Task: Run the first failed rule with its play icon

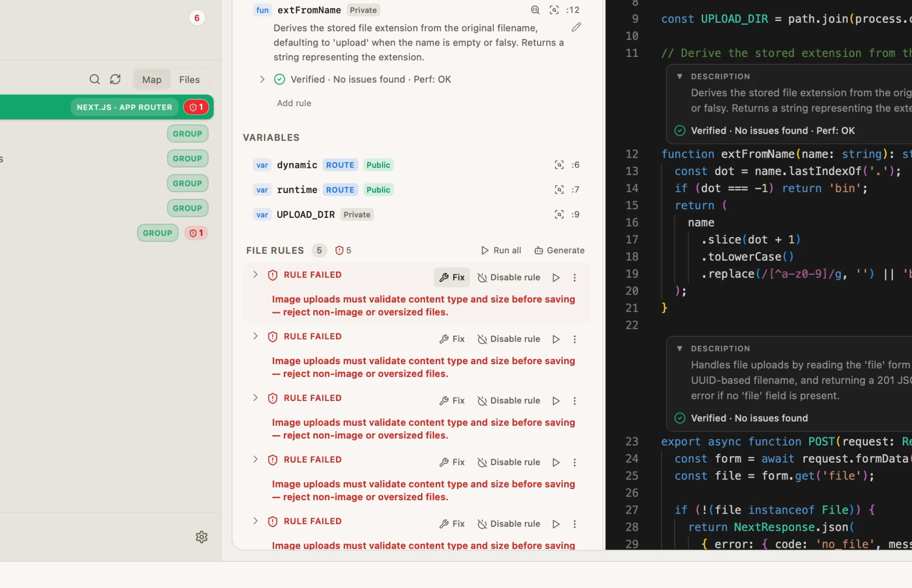Action: click(556, 278)
